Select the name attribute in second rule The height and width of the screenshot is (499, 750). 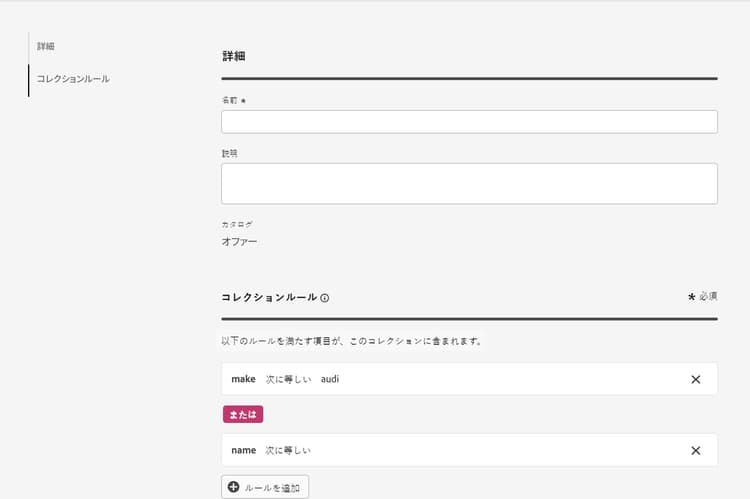pyautogui.click(x=244, y=450)
